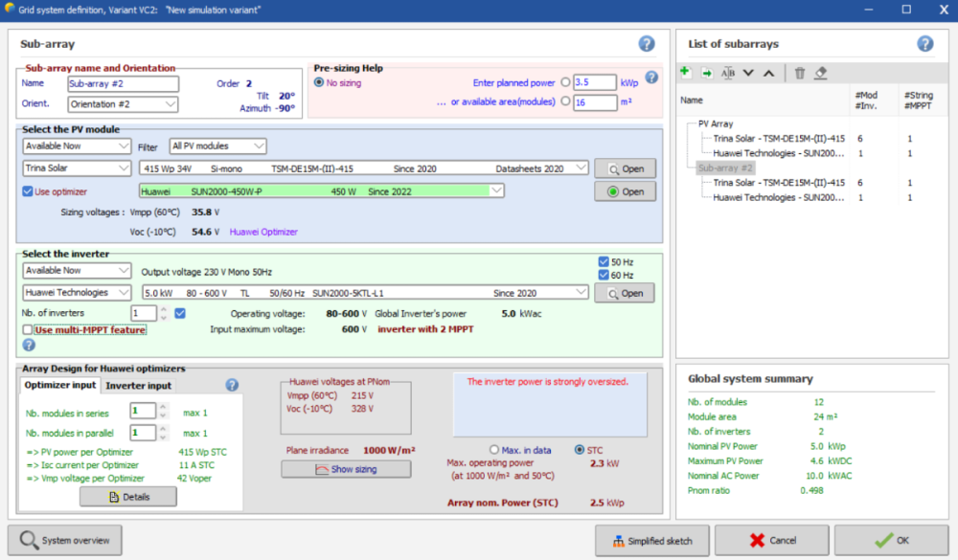The width and height of the screenshot is (958, 560).
Task: Open the Orientation #2 dropdown
Action: (123, 104)
